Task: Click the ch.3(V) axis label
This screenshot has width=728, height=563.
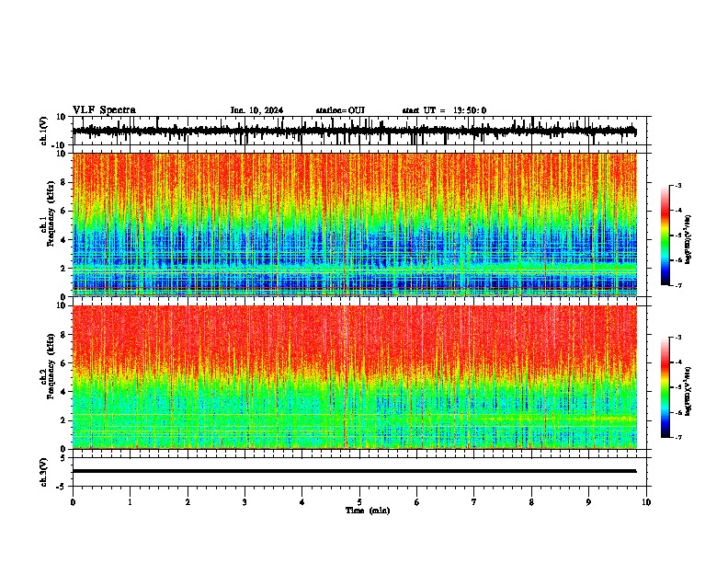Action: coord(44,472)
